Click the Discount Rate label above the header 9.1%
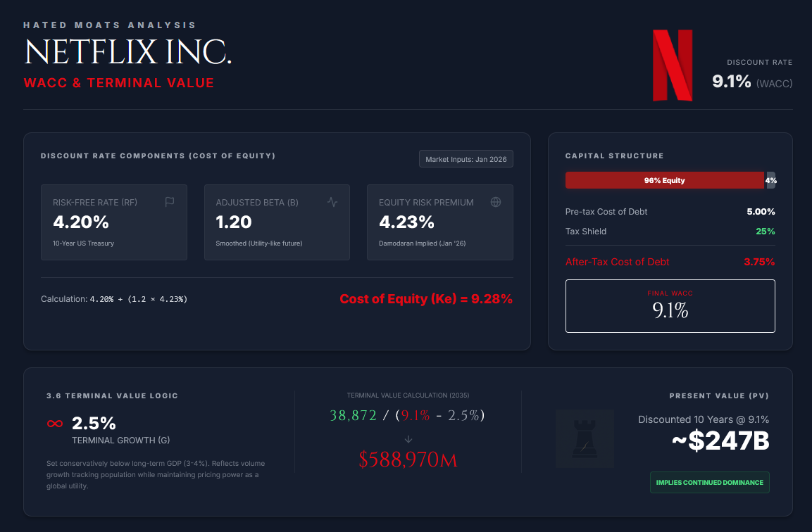 point(760,62)
